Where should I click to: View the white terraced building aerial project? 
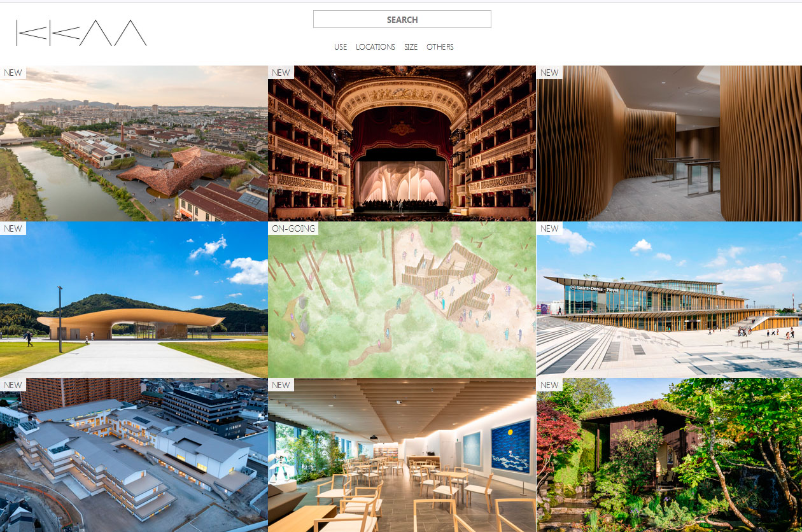click(x=134, y=455)
